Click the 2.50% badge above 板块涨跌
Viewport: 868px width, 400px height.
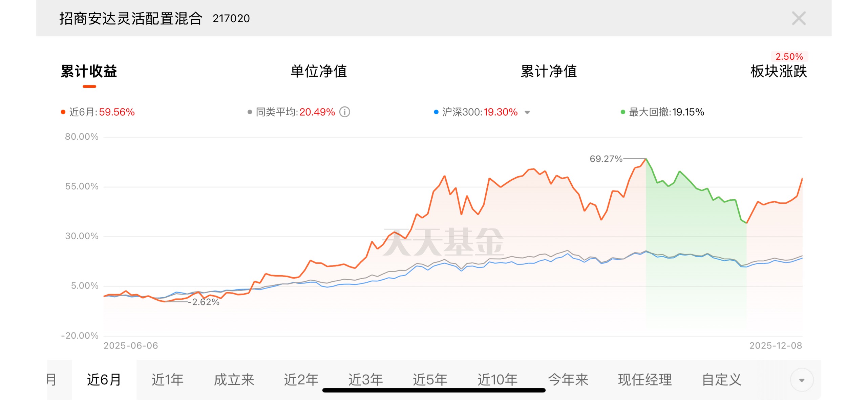pos(789,56)
